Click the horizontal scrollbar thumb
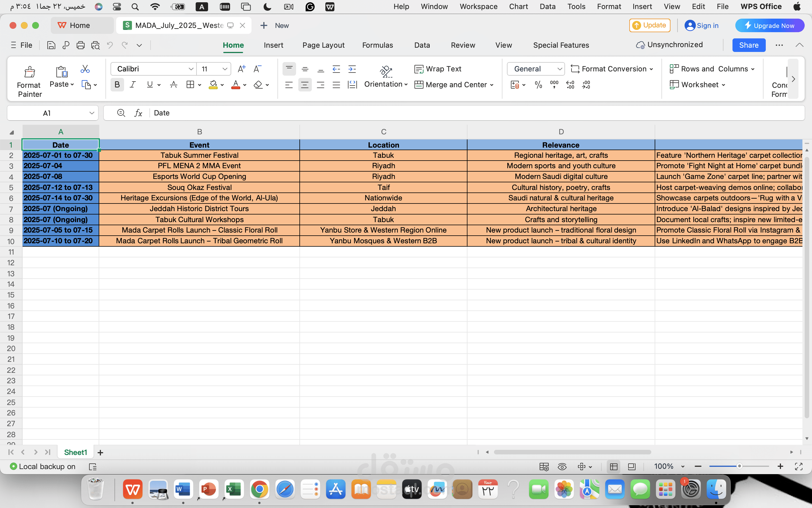This screenshot has height=508, width=812. click(x=572, y=452)
